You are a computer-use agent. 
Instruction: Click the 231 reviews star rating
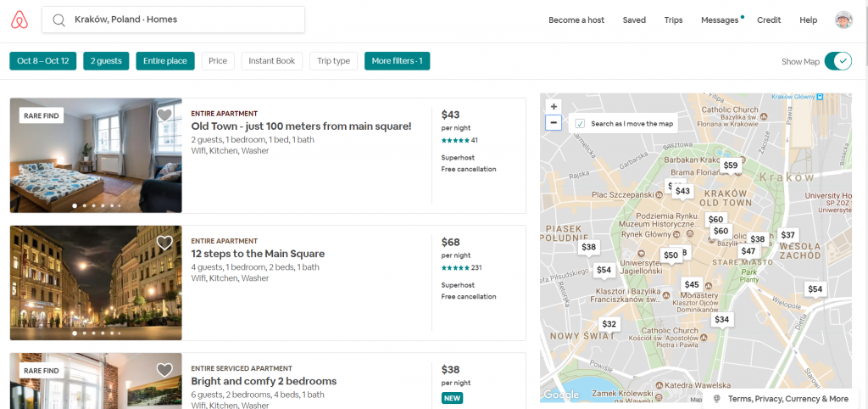[461, 267]
